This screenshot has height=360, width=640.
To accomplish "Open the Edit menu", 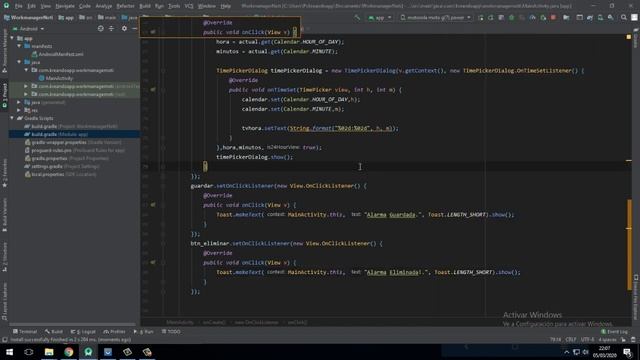I will coord(31,6).
